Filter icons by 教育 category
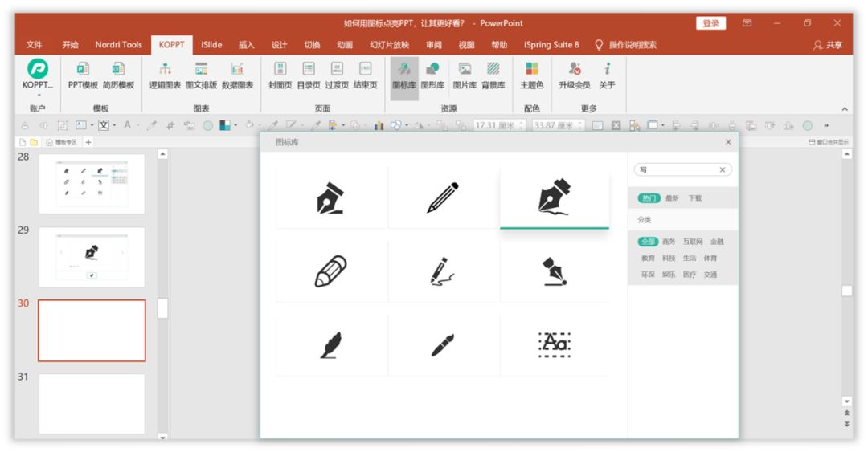The image size is (868, 452). click(648, 259)
